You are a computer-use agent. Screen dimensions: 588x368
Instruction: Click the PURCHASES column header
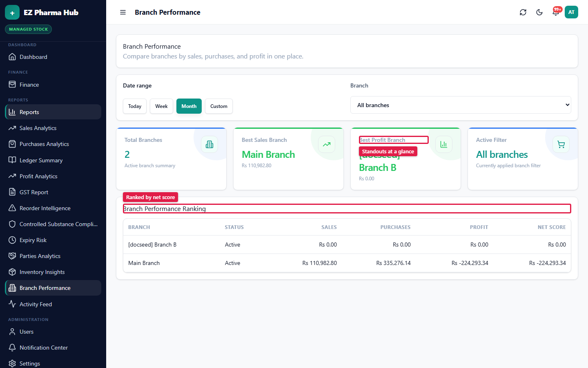(x=396, y=227)
